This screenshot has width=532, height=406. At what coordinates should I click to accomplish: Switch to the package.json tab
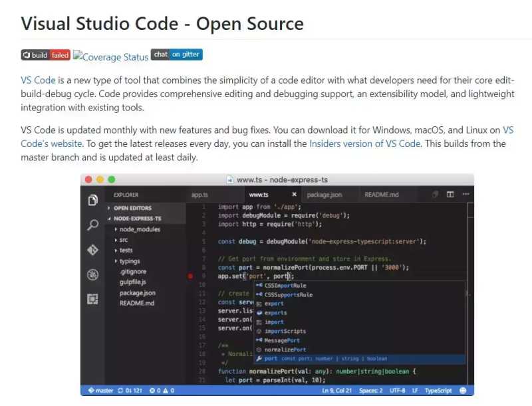coord(324,195)
